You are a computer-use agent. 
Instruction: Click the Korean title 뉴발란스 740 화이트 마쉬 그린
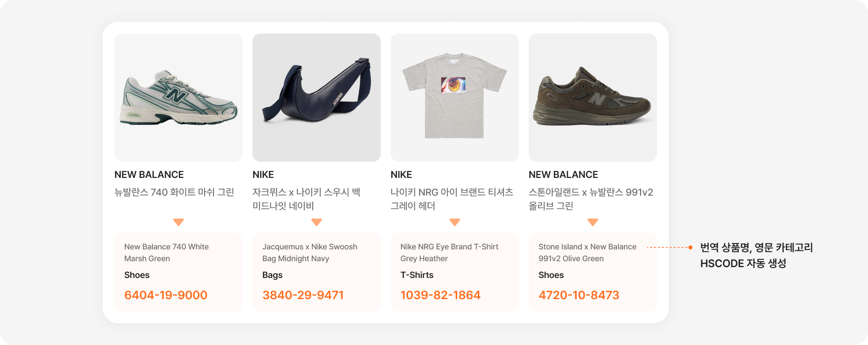[174, 192]
